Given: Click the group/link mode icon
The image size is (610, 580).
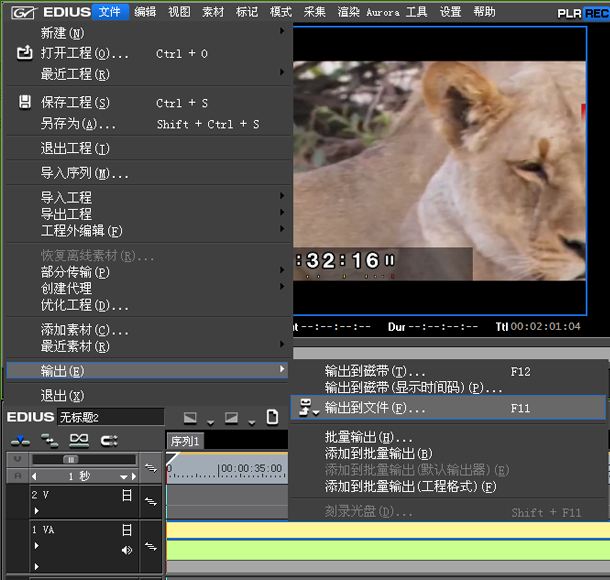Looking at the screenshot, I should (x=79, y=440).
